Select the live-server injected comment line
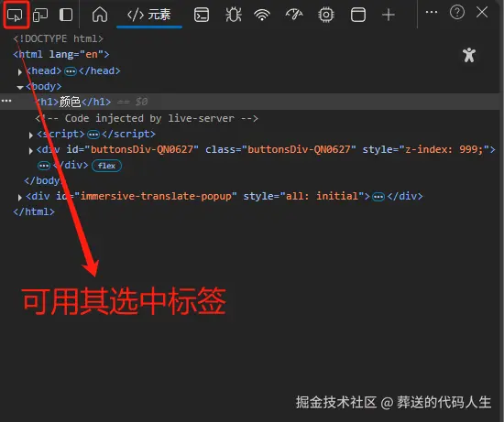 pyautogui.click(x=147, y=118)
